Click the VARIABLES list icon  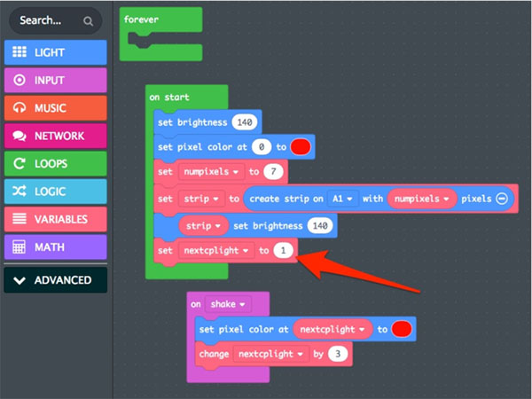click(x=19, y=219)
